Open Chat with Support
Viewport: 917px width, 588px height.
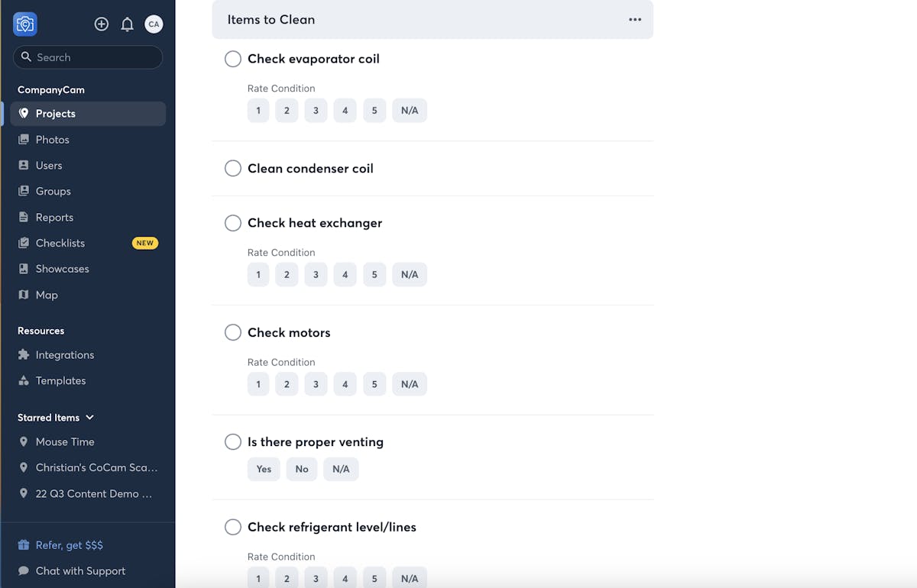80,571
